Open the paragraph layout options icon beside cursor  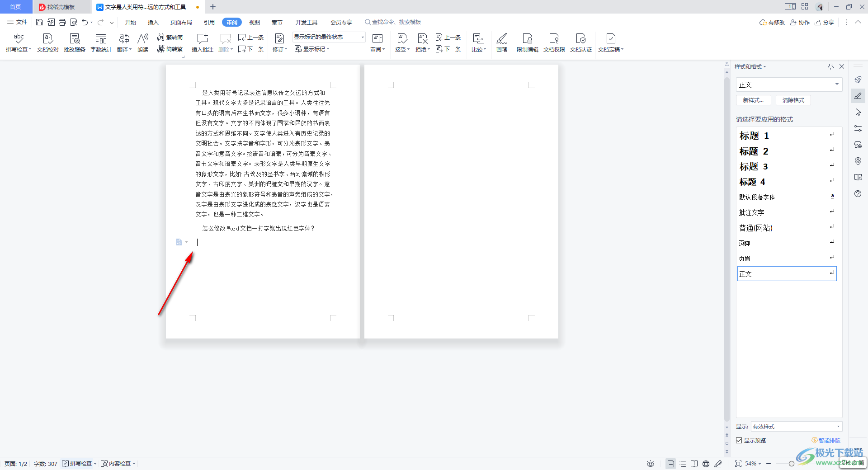181,242
